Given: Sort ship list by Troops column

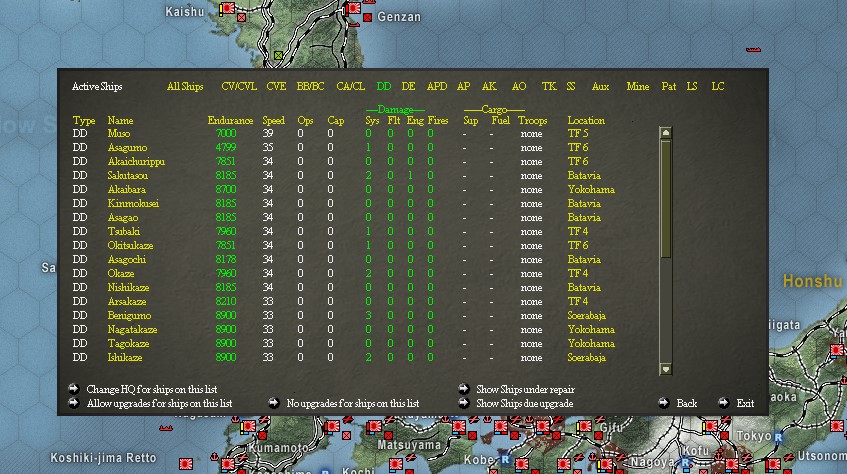Looking at the screenshot, I should pyautogui.click(x=533, y=121).
